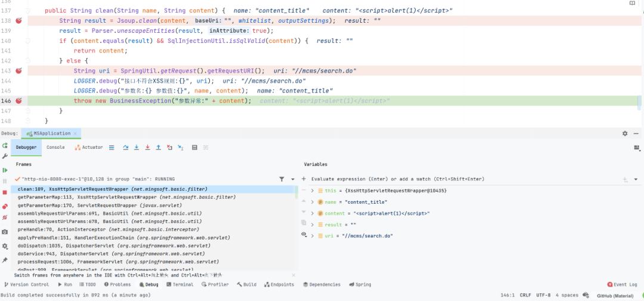Open the eye view options in Variables
The height and width of the screenshot is (301, 644).
pos(304,234)
